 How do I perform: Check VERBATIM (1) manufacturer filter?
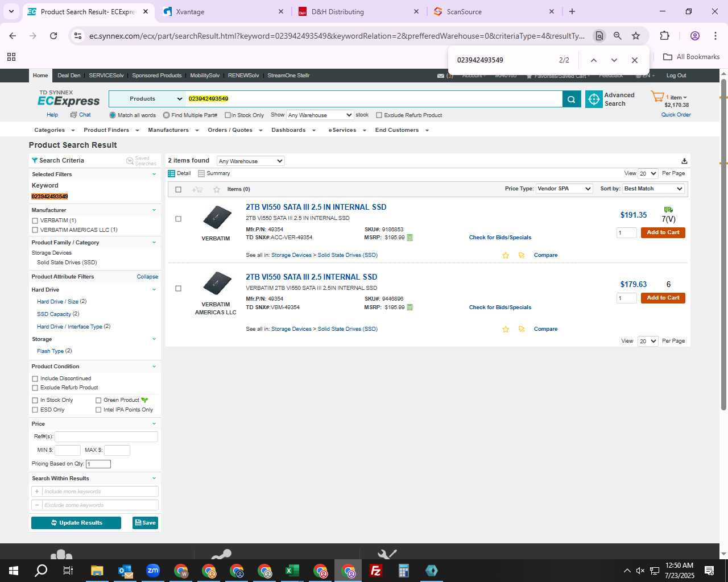click(35, 221)
